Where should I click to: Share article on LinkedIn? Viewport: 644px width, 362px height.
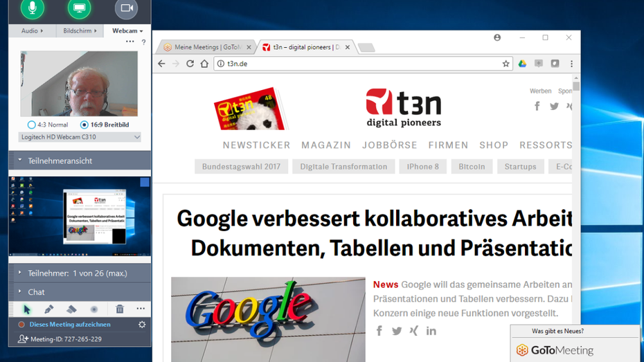pos(431,331)
